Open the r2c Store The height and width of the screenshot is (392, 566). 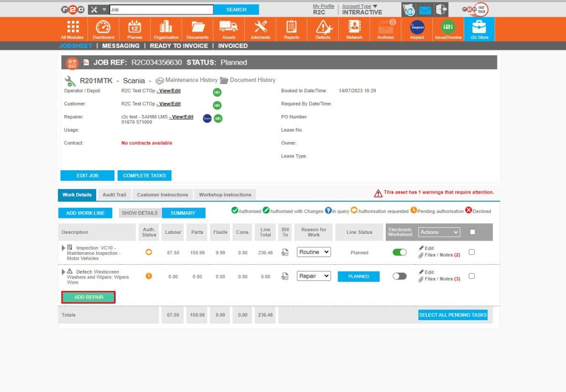tap(479, 29)
